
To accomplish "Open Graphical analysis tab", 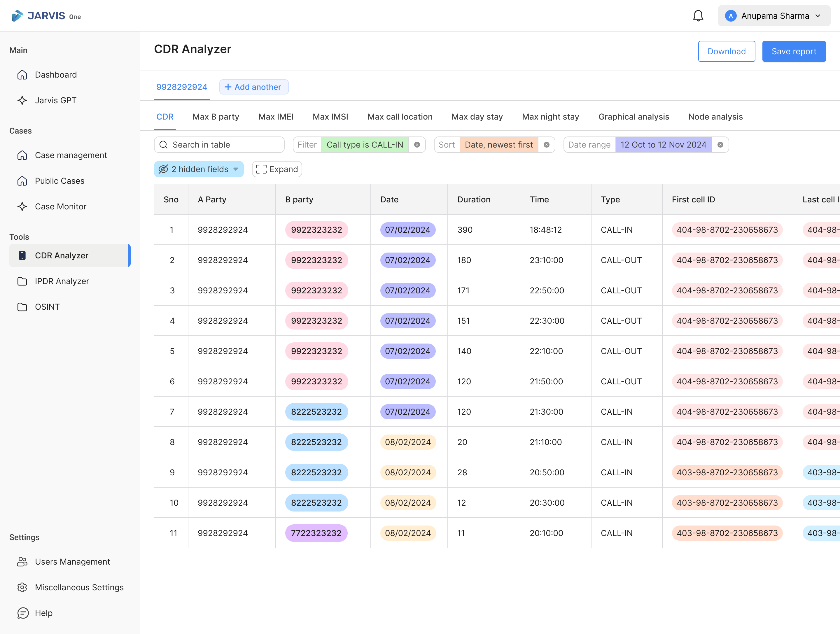I will click(x=633, y=117).
